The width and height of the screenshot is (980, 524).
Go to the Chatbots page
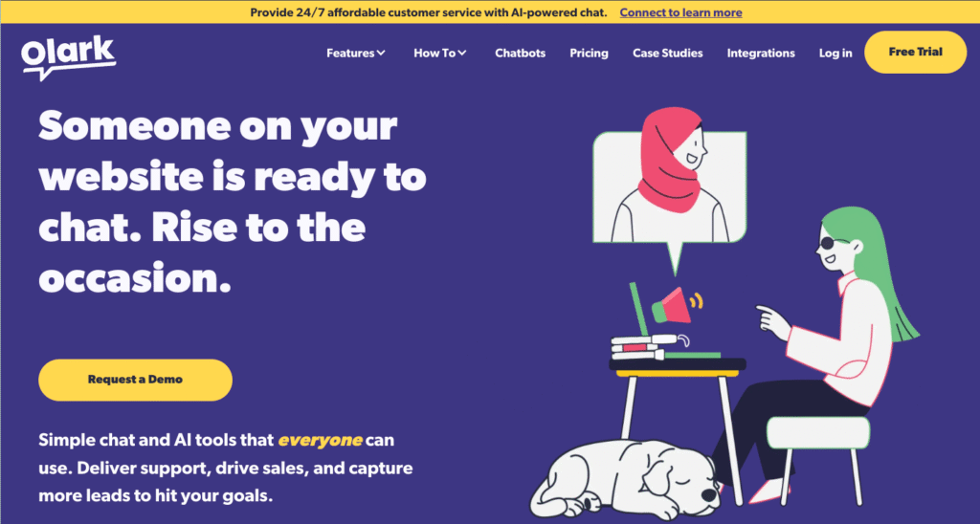tap(520, 54)
